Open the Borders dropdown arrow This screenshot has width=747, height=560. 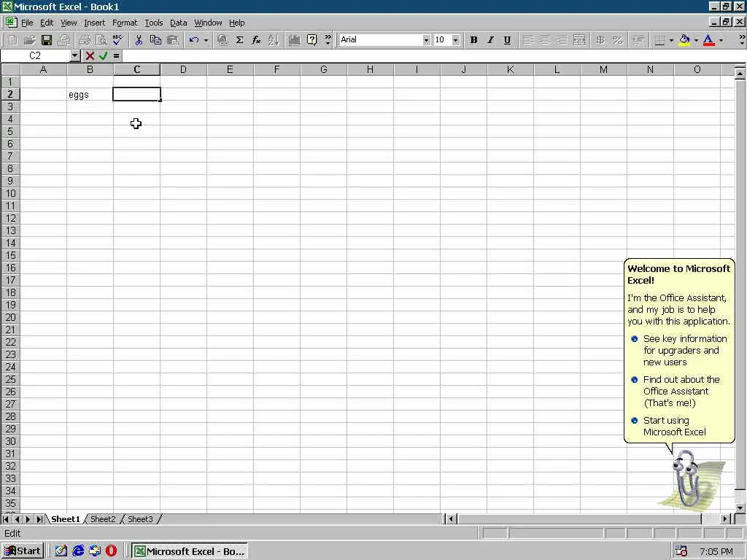[x=671, y=40]
